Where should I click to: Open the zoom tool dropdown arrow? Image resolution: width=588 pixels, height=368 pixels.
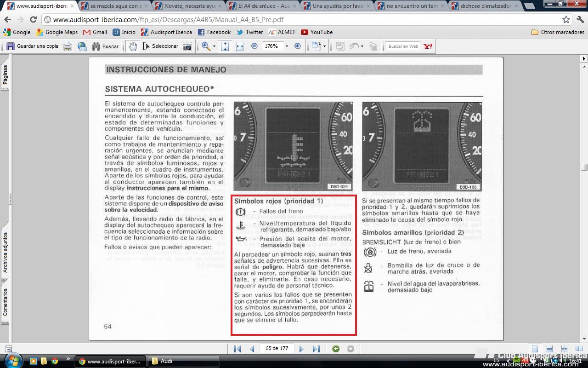214,46
